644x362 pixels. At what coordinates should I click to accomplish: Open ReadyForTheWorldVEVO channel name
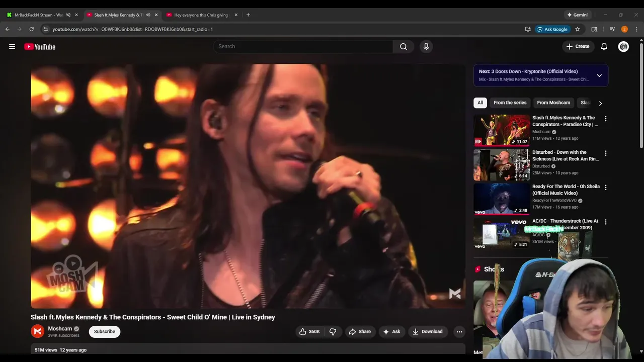pos(554,200)
